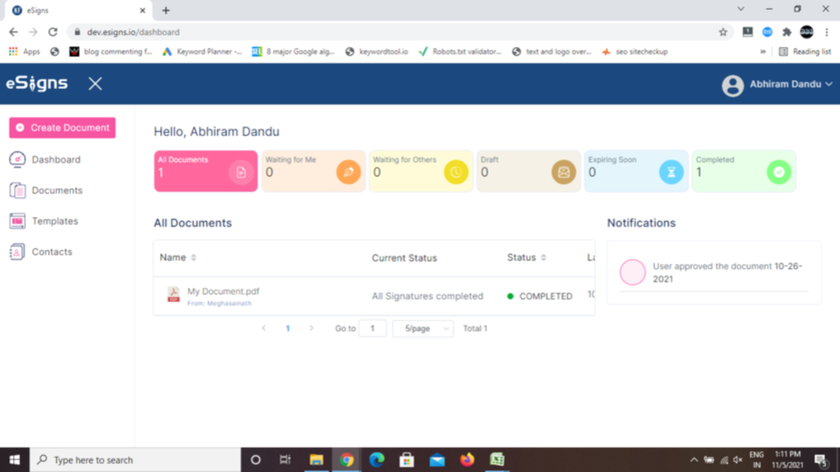Reload the page
Image resolution: width=840 pixels, height=472 pixels.
click(52, 32)
